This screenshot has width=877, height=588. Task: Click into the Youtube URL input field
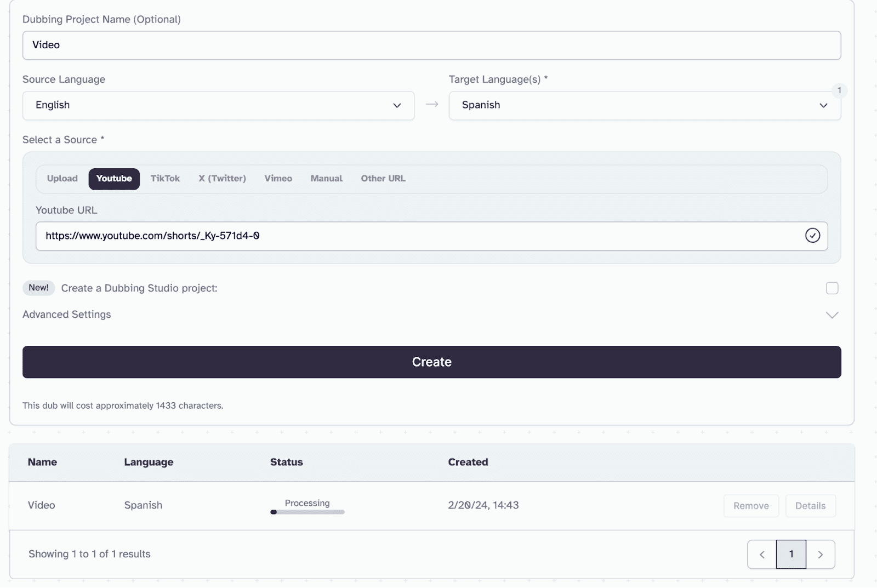click(431, 236)
